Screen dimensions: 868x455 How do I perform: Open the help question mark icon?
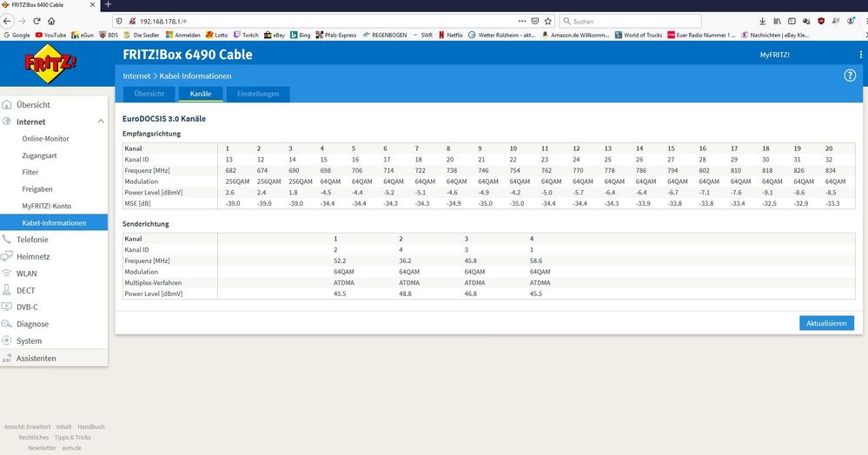[x=850, y=76]
